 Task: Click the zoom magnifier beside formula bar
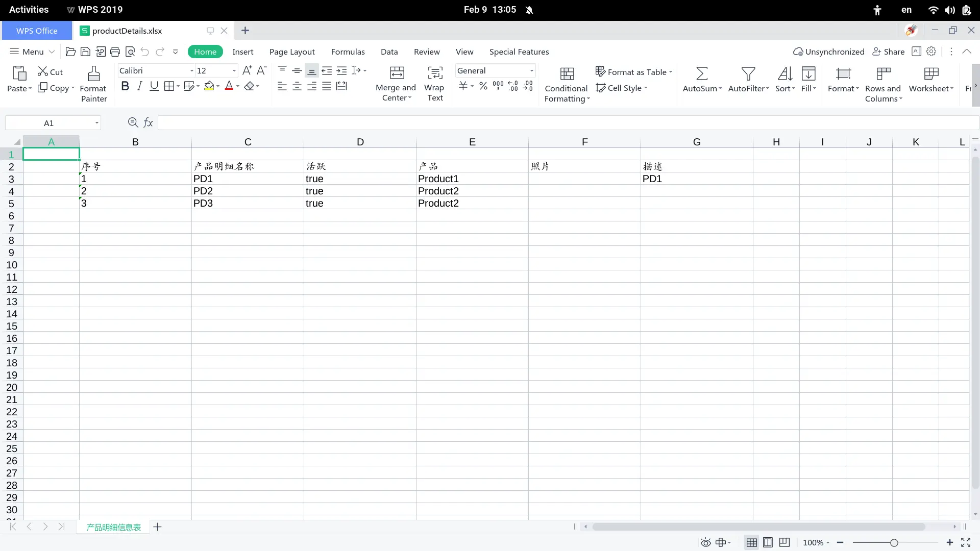(x=133, y=122)
